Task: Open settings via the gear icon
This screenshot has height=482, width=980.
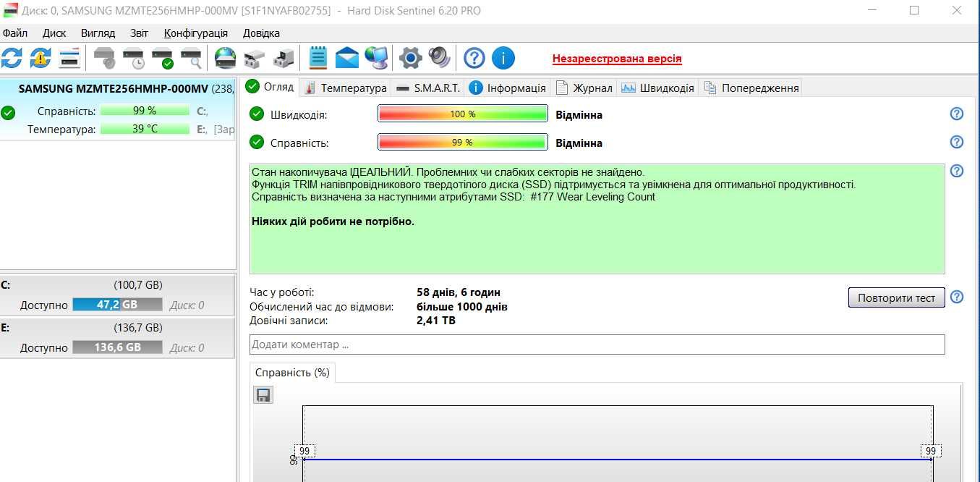Action: tap(410, 58)
